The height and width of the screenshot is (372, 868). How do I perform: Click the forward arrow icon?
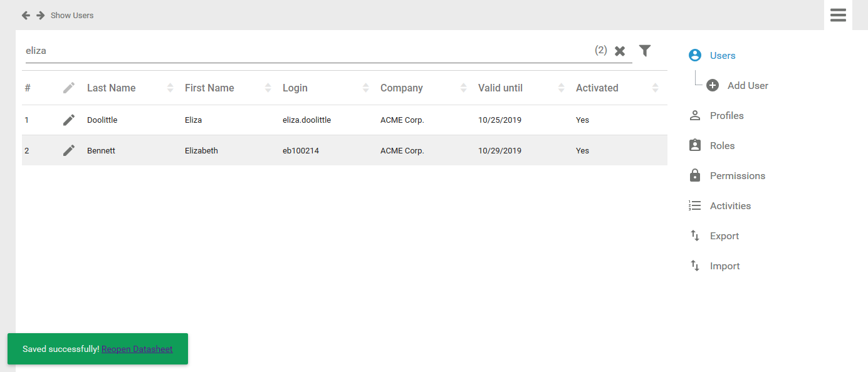coord(40,15)
